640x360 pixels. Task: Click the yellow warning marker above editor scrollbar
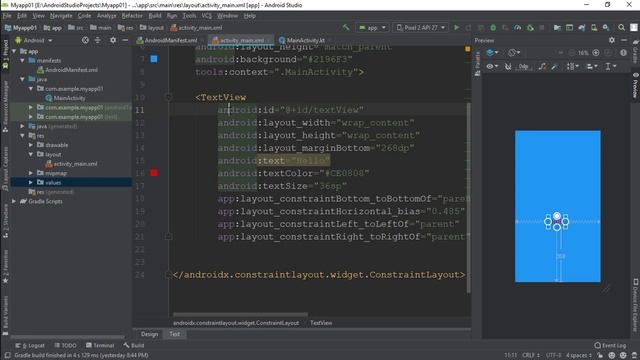pyautogui.click(x=467, y=49)
